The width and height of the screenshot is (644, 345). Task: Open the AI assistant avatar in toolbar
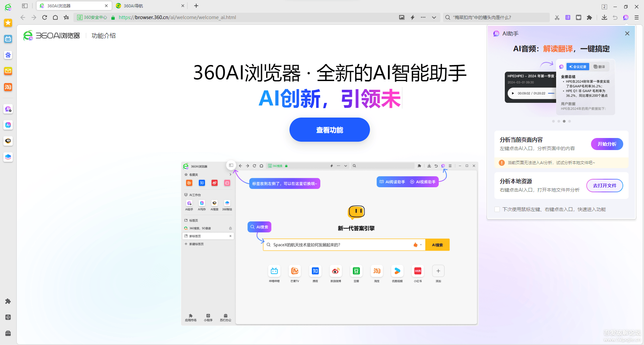pos(626,17)
